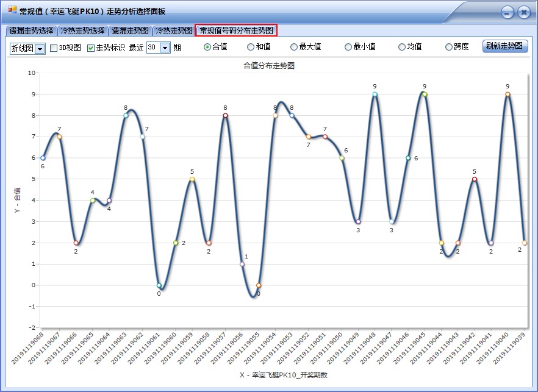Open the 冷热走势图 tab
Image resolution: width=538 pixels, height=392 pixels.
tap(174, 30)
